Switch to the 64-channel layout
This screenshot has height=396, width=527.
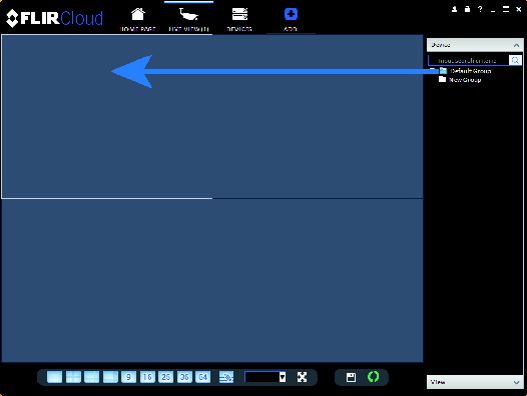tap(203, 377)
